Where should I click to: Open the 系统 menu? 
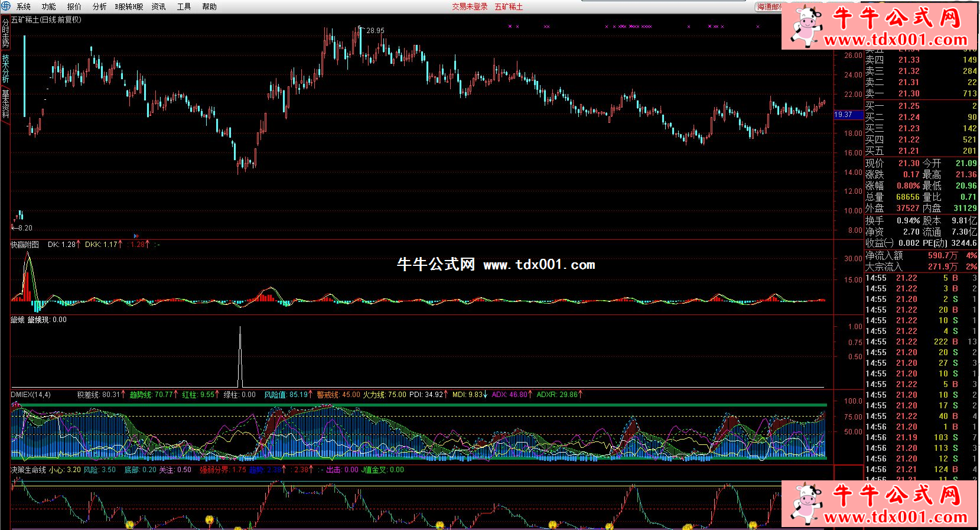click(x=24, y=6)
